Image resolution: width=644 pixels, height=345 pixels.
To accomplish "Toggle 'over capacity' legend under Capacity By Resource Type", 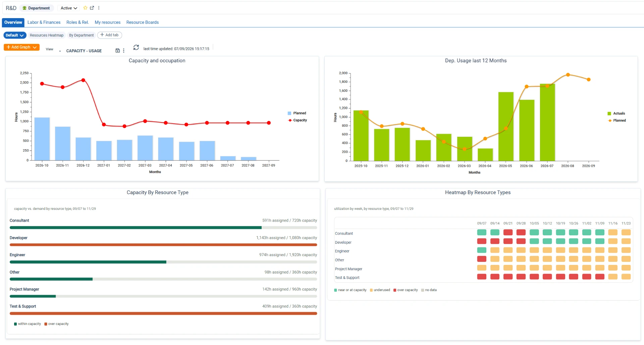I will [x=56, y=324].
